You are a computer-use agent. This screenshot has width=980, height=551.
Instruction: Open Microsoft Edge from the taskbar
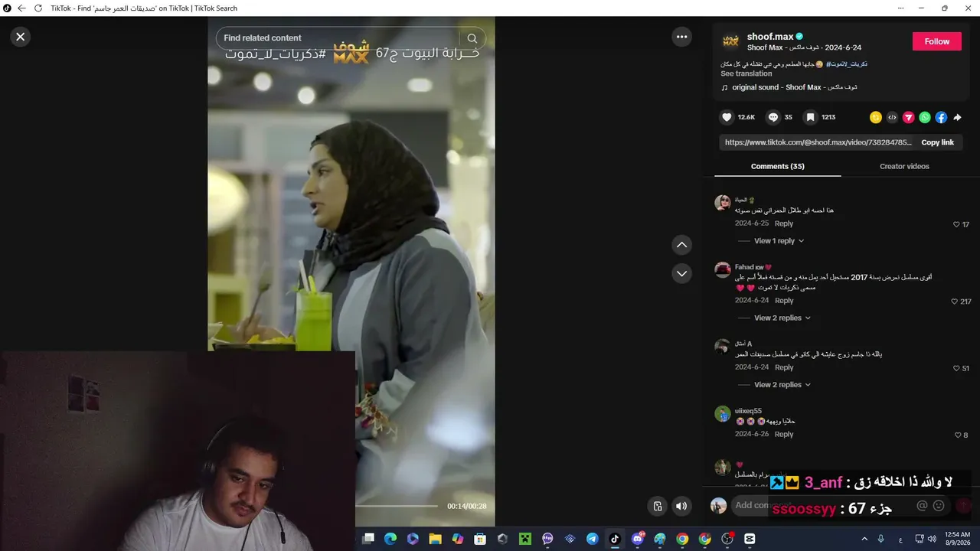coord(390,539)
